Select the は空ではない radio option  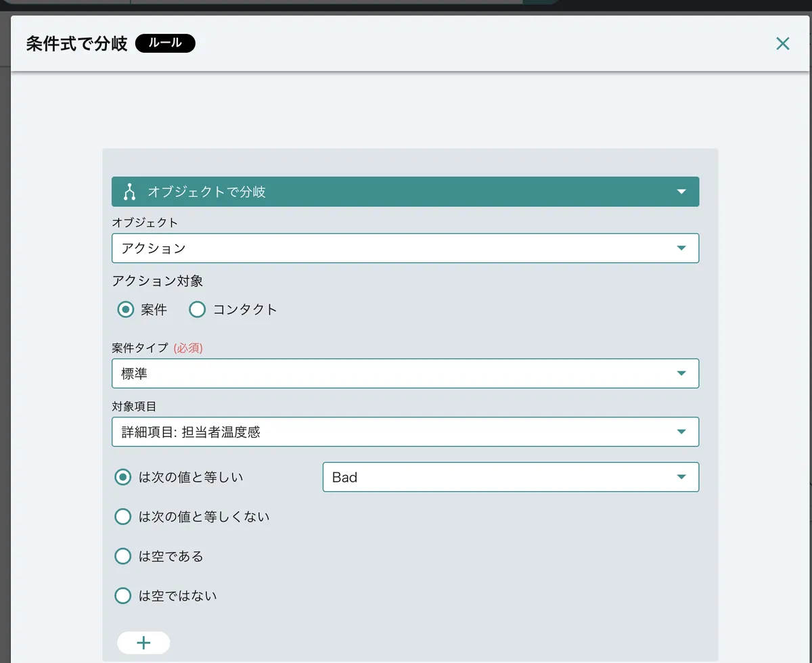click(x=123, y=596)
